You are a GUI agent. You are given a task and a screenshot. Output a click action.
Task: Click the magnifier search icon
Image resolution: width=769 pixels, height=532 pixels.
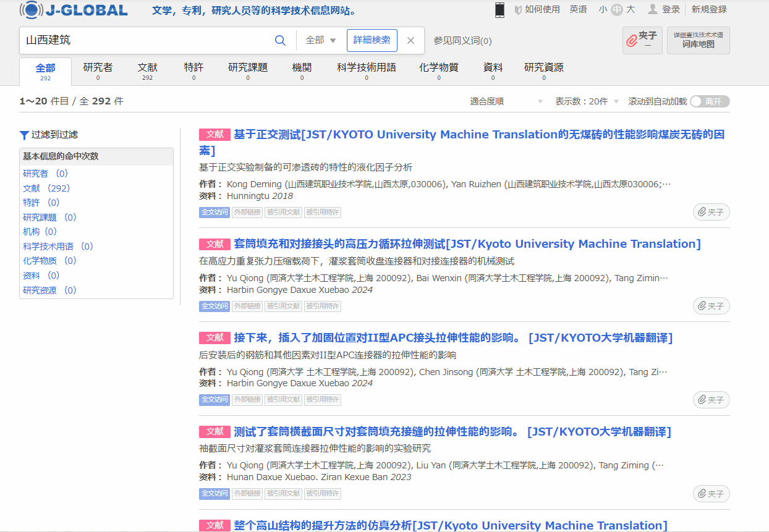[280, 41]
